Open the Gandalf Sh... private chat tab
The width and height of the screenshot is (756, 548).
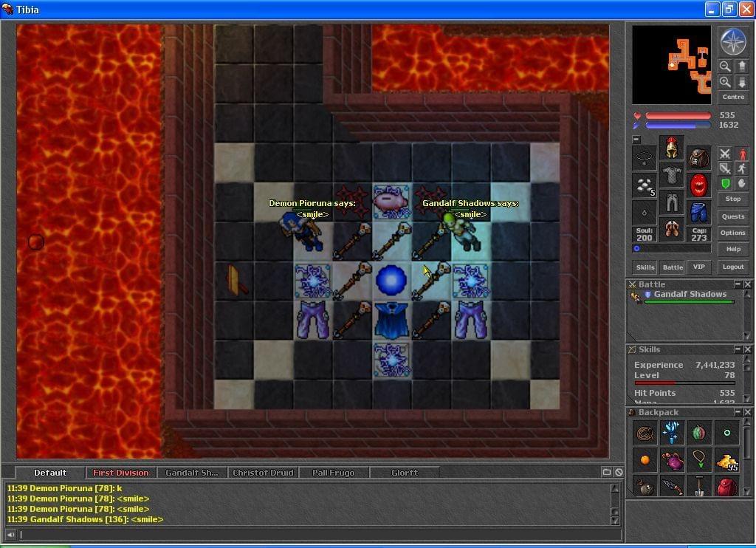[x=192, y=473]
